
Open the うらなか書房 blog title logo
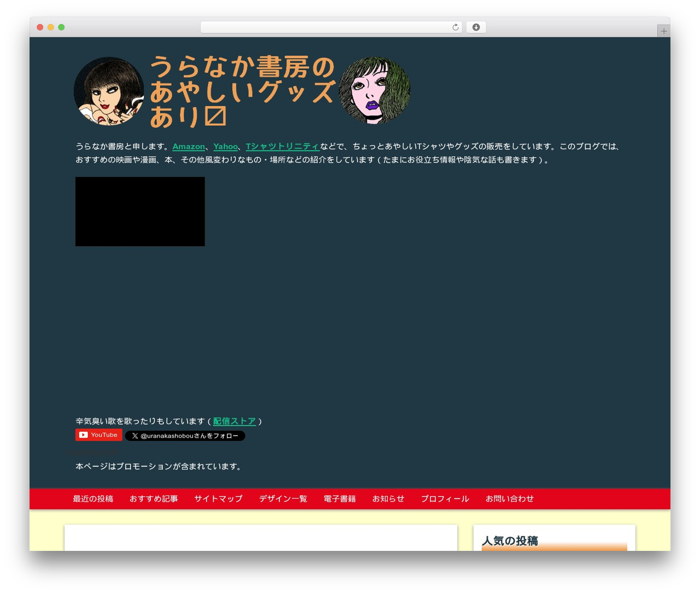[242, 91]
